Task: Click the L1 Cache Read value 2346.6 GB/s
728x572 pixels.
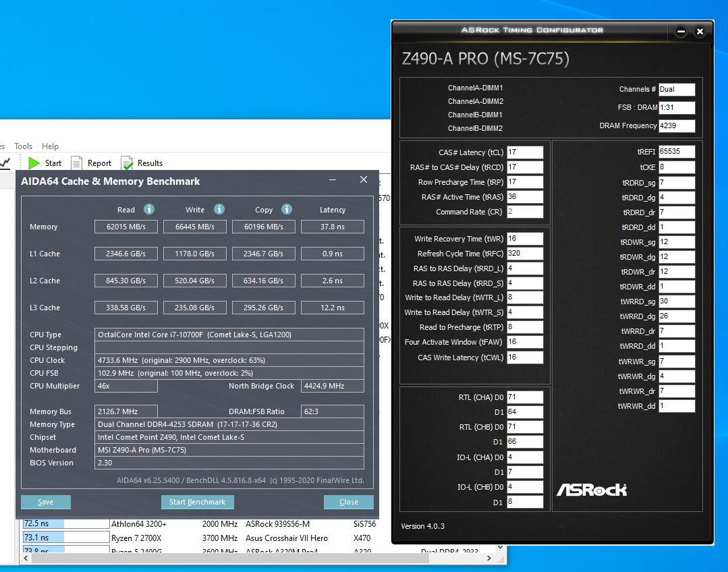Action: [x=125, y=254]
